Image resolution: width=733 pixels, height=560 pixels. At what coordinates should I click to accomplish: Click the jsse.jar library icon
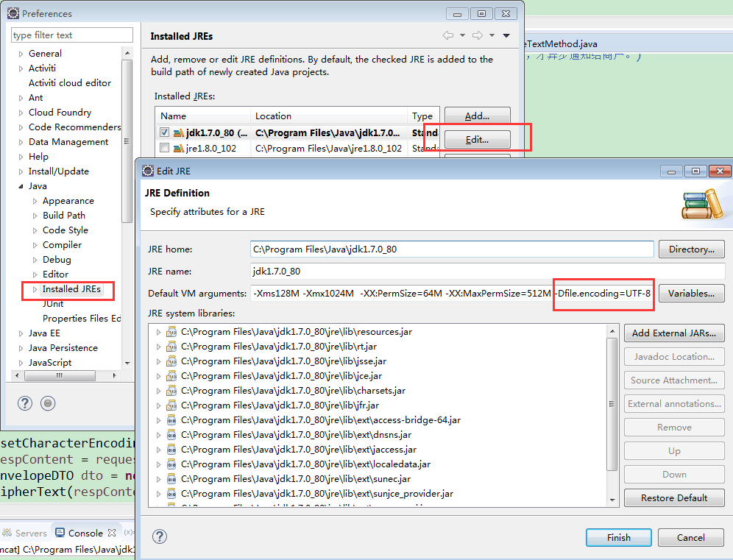(171, 361)
